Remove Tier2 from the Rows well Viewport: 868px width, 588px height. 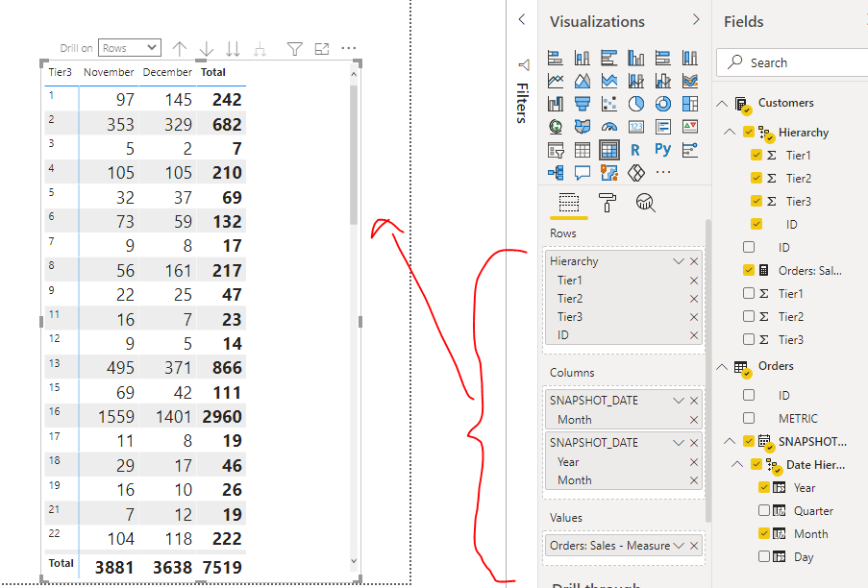coord(694,299)
